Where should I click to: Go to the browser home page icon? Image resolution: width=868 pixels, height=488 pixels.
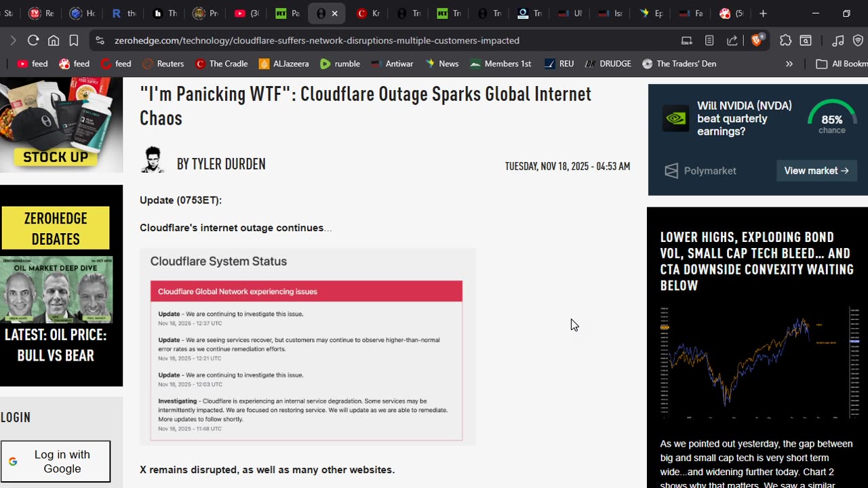pyautogui.click(x=54, y=40)
